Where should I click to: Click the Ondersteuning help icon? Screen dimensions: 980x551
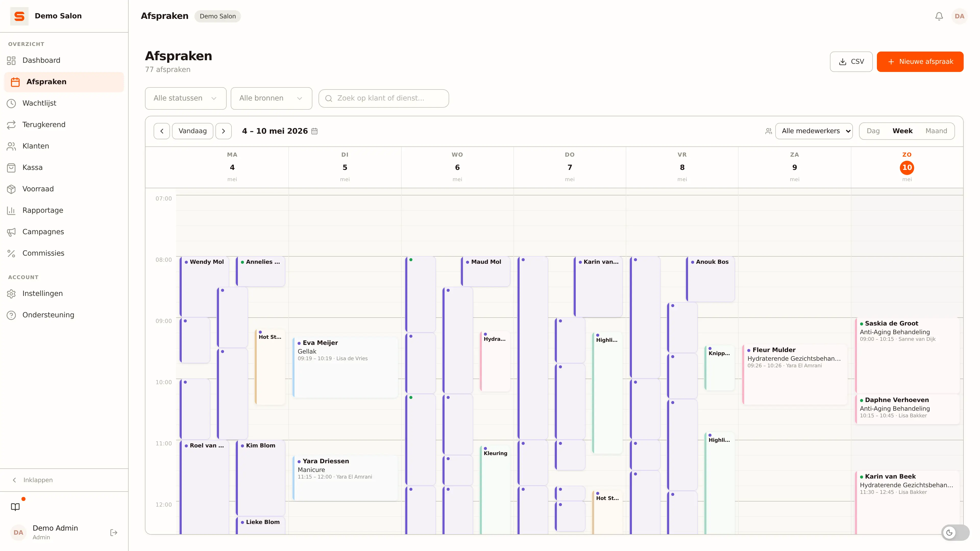click(11, 315)
